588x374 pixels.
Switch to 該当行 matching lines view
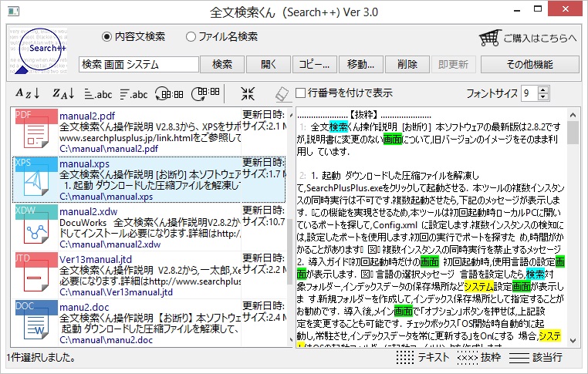click(536, 358)
